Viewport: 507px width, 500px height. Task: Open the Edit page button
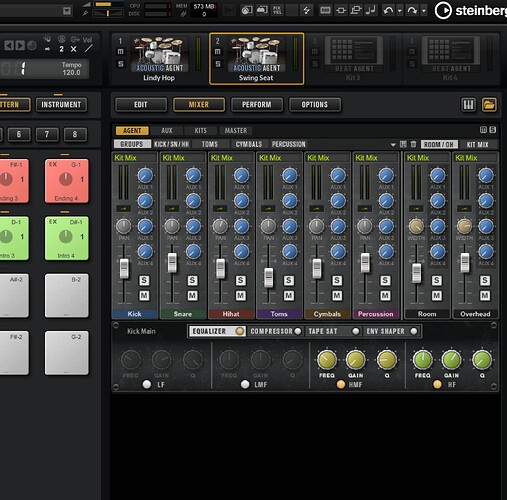[x=141, y=105]
